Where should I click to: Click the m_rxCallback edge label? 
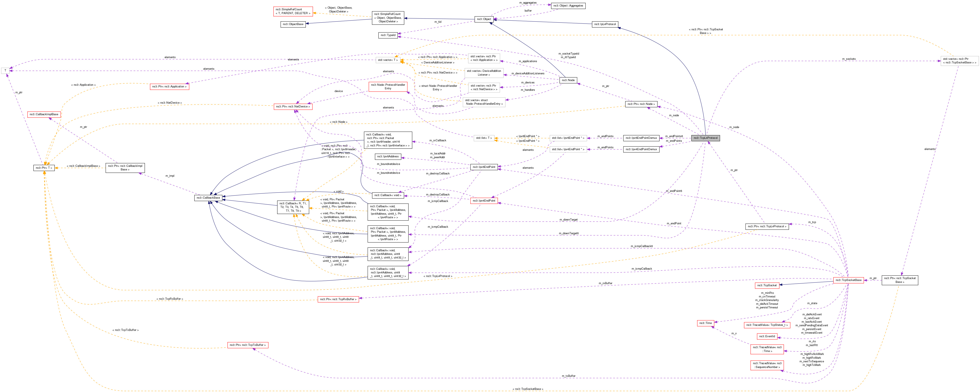[x=437, y=140]
